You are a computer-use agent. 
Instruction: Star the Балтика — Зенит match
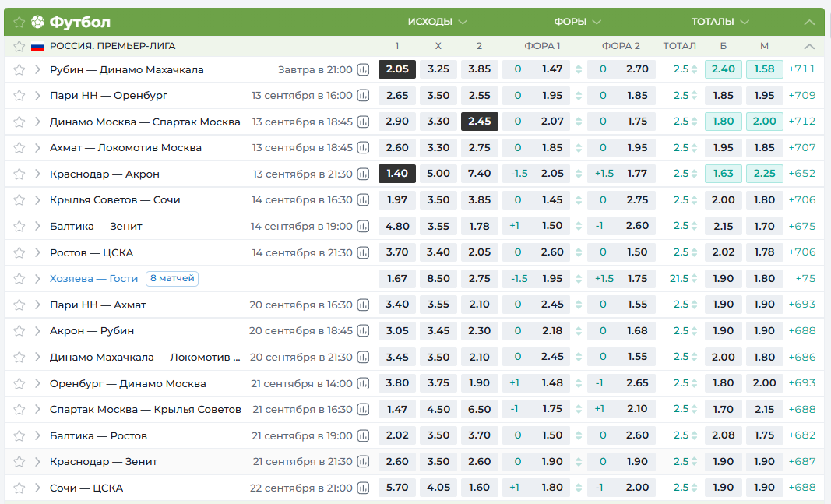pyautogui.click(x=19, y=227)
